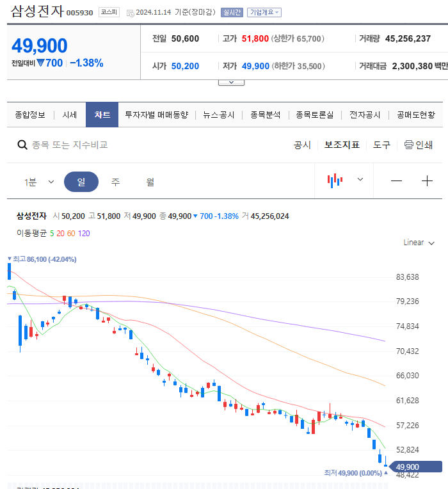Open the 기업개요 dropdown

[264, 12]
